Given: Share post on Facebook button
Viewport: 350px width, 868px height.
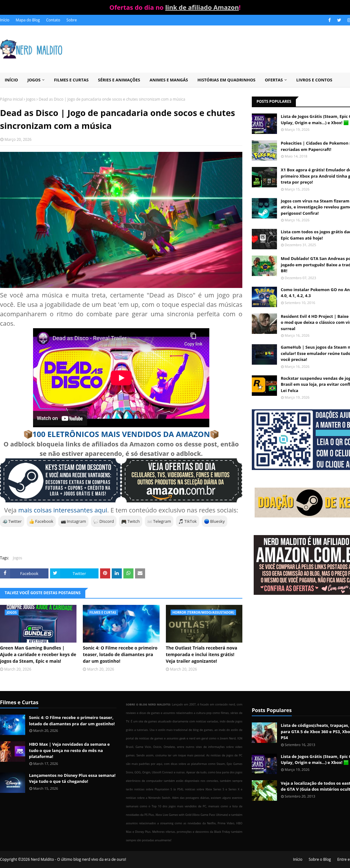Looking at the screenshot, I should tap(24, 573).
